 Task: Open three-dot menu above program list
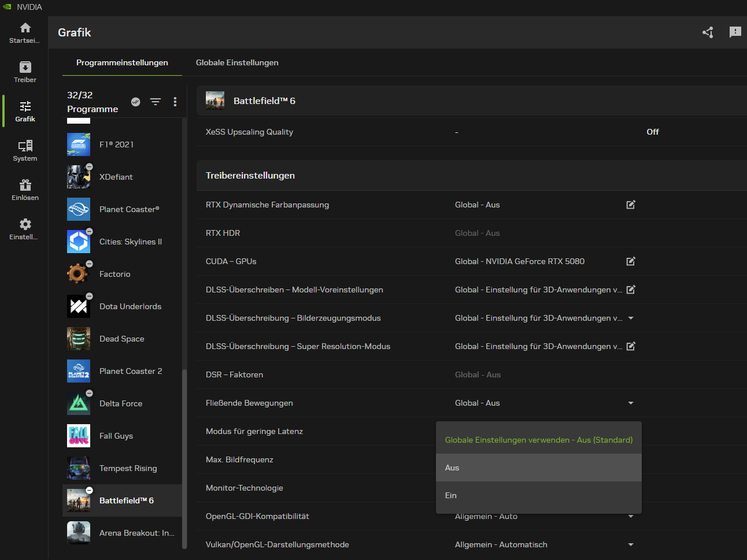(x=175, y=102)
